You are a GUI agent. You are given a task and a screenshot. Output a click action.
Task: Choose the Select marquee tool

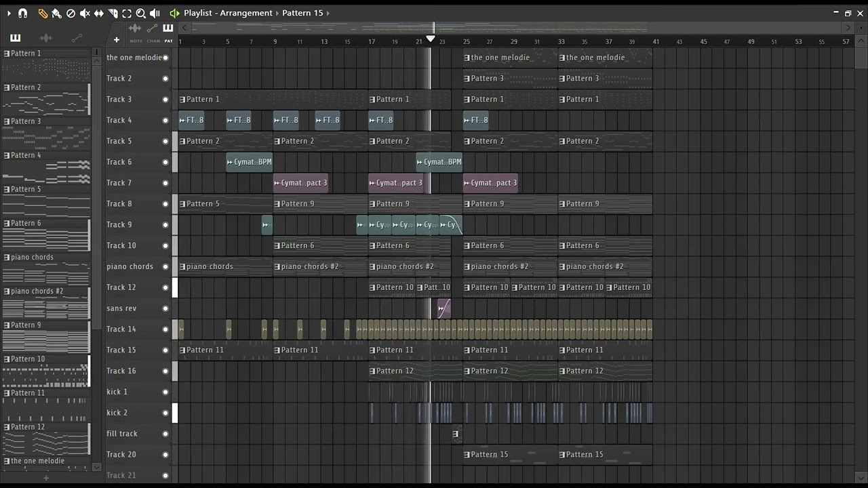pyautogui.click(x=127, y=13)
